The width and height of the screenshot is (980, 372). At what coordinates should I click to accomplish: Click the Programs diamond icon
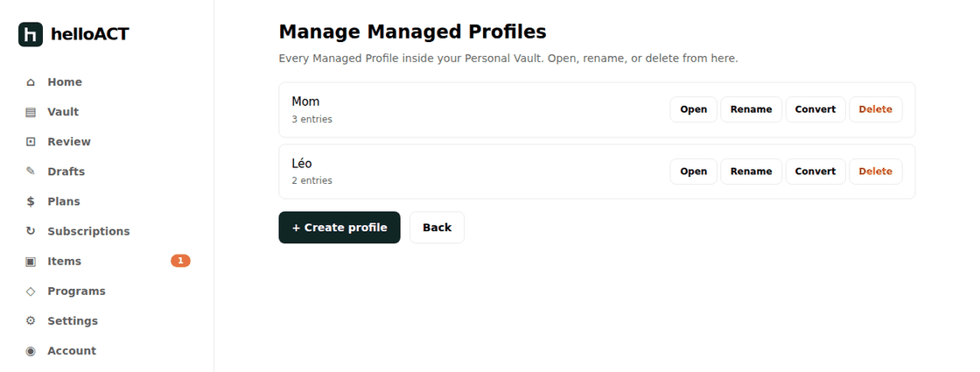coord(31,291)
